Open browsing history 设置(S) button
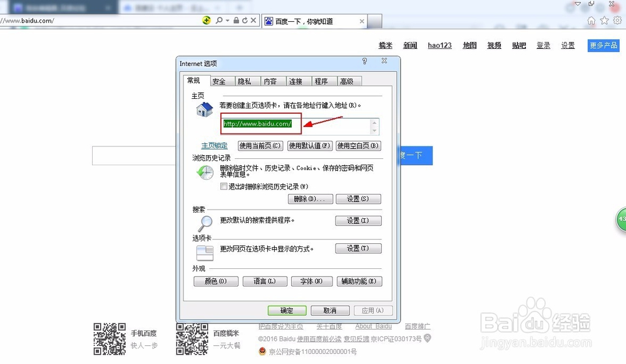Image resolution: width=626 pixels, height=364 pixels. (358, 199)
